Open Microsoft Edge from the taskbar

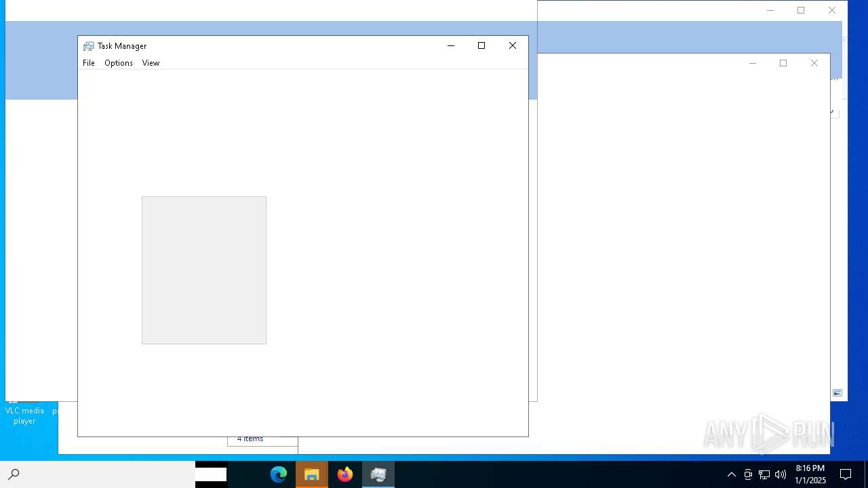tap(279, 474)
